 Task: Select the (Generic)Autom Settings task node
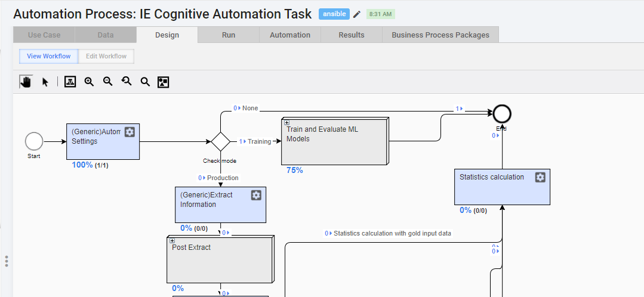point(103,141)
